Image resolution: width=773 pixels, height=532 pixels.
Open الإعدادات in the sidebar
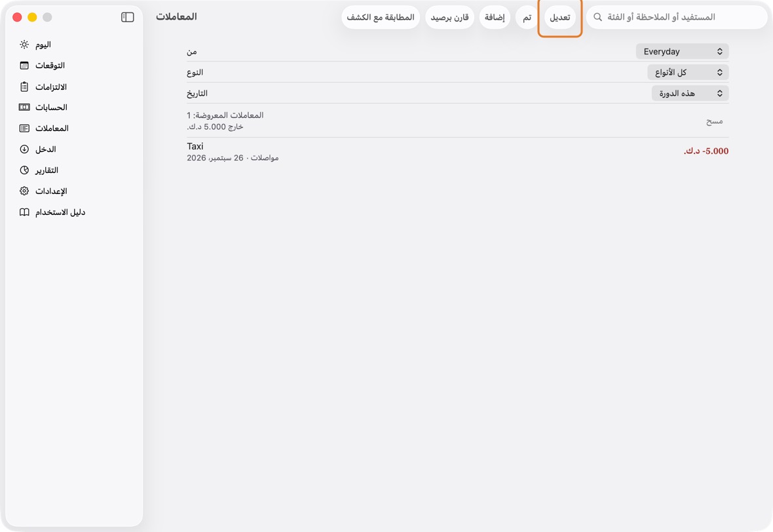74,191
